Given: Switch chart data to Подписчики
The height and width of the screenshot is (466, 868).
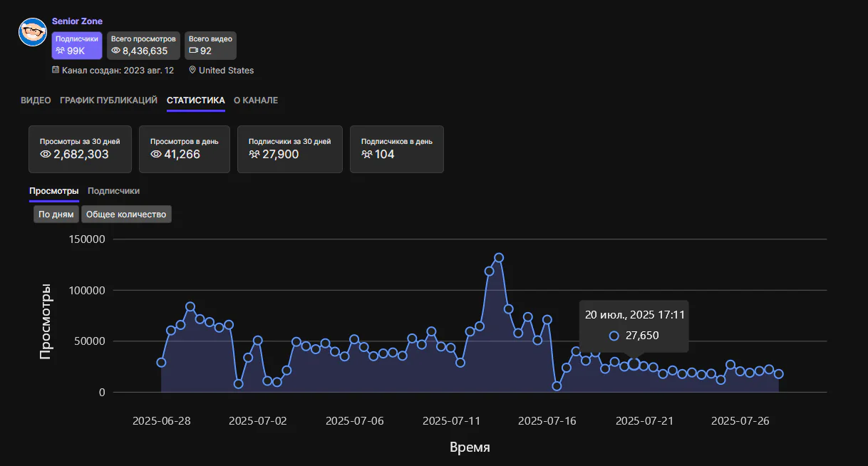Looking at the screenshot, I should coord(113,190).
